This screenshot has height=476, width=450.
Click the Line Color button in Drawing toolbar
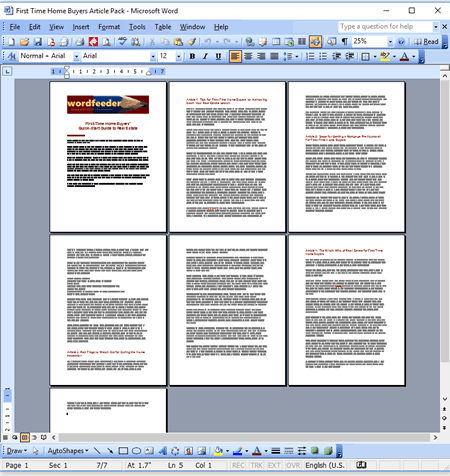point(238,451)
